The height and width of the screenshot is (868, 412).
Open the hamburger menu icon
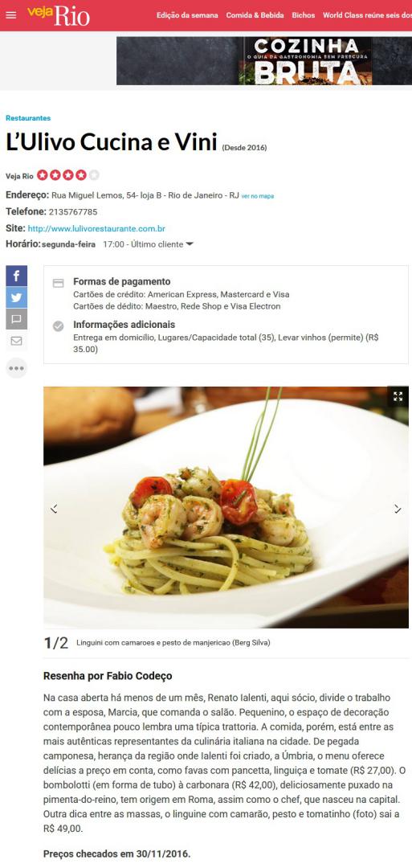[x=11, y=15]
